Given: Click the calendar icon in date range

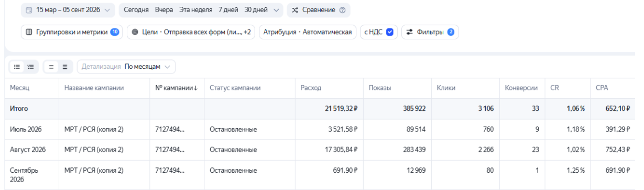Looking at the screenshot, I should 29,10.
